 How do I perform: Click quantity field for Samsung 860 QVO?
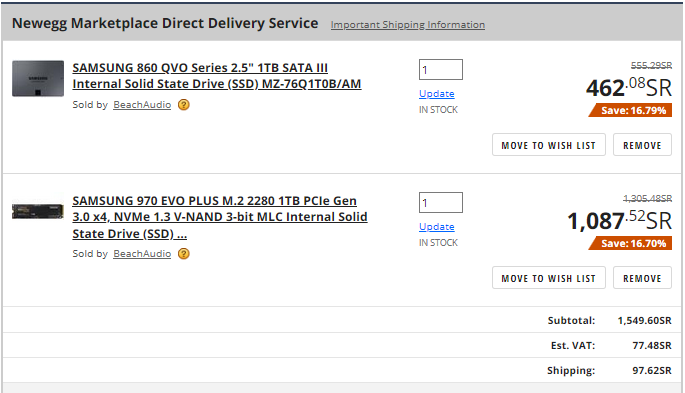pos(441,69)
